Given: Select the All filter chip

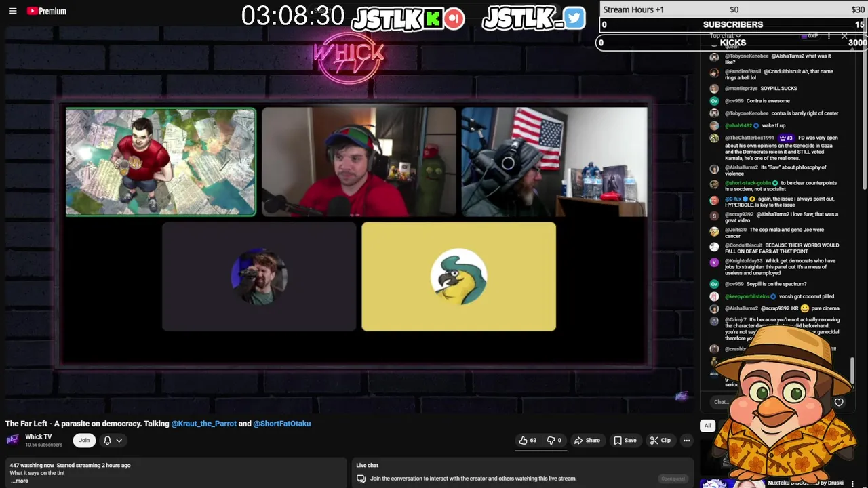Looking at the screenshot, I should pos(707,426).
